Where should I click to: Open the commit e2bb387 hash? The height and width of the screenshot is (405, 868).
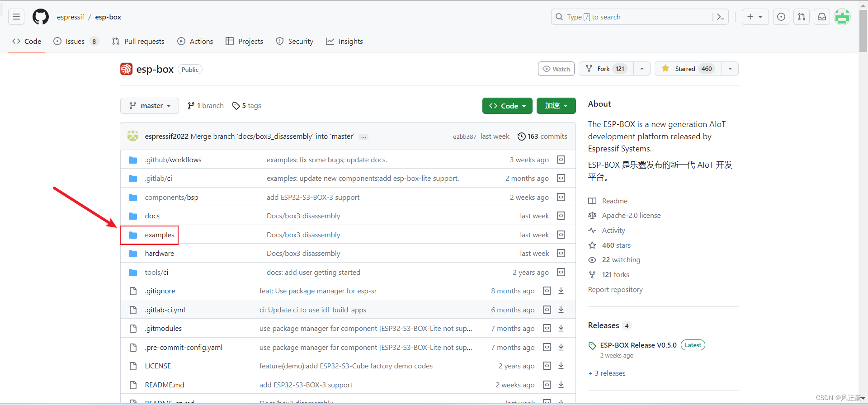pyautogui.click(x=465, y=137)
